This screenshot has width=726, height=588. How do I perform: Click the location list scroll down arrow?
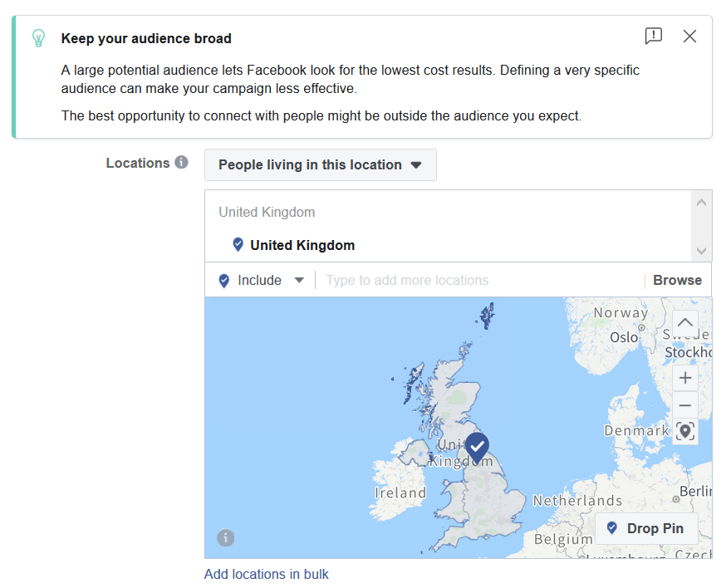[x=701, y=251]
